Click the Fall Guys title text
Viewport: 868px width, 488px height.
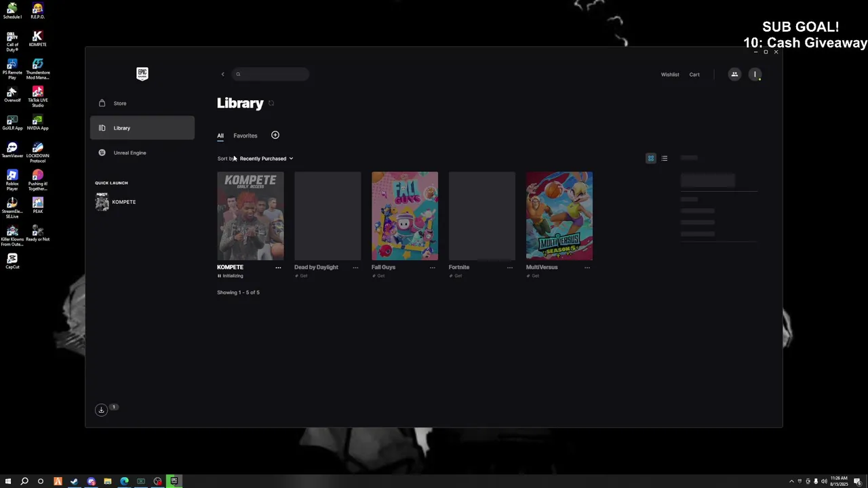pos(383,267)
